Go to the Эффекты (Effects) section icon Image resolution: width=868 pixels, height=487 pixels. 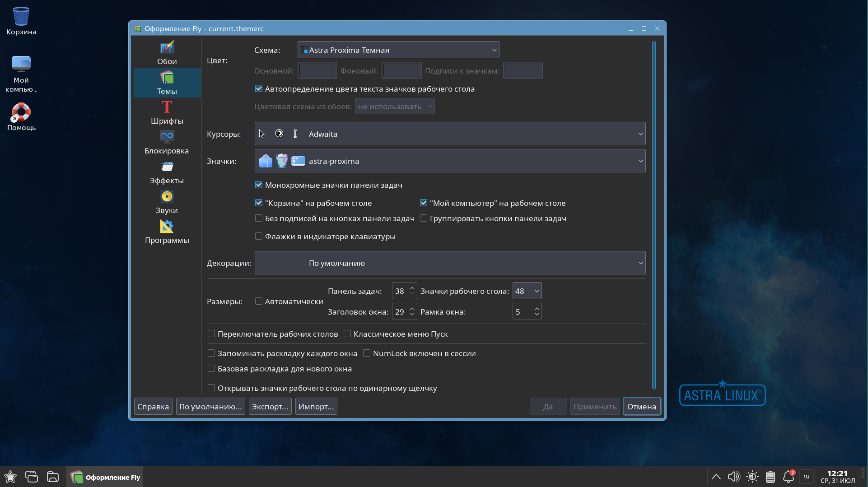167,167
